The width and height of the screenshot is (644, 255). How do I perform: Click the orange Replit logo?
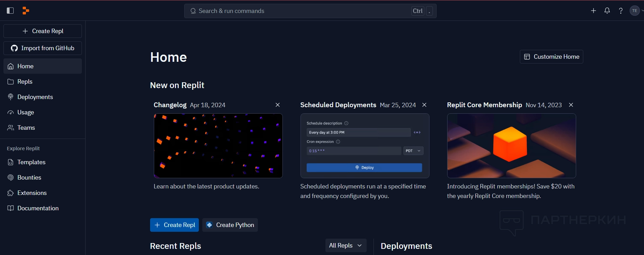click(26, 11)
